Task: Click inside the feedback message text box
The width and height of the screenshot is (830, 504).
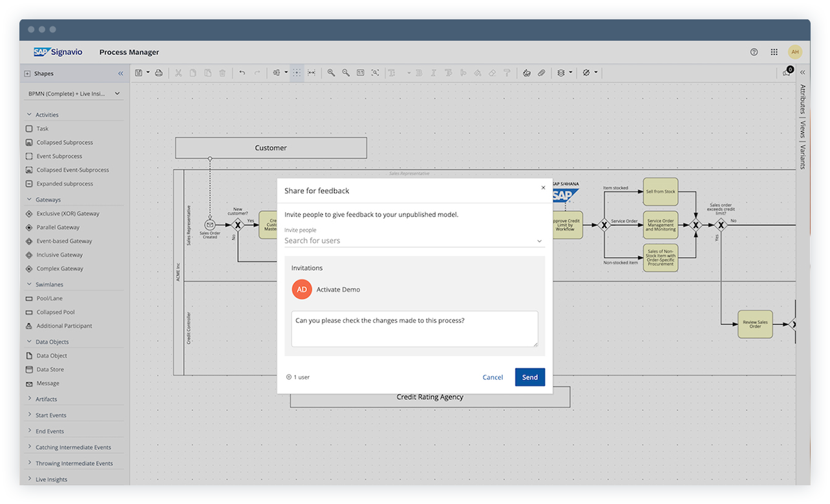Action: pos(414,329)
